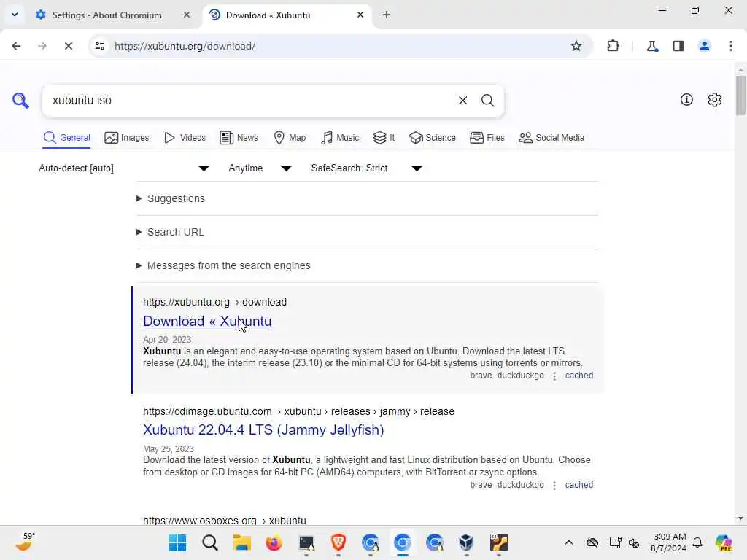Switch to Files search category

tap(487, 138)
